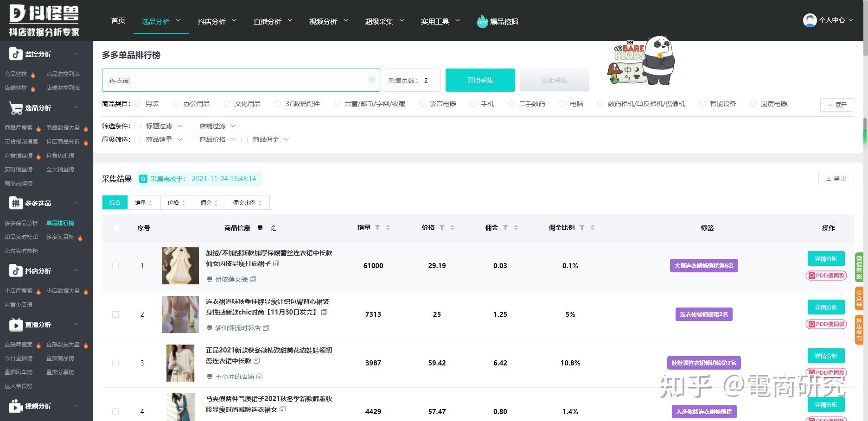868x421 pixels.
Task: Filter 佣金 column with funnel icon
Action: pyautogui.click(x=505, y=228)
